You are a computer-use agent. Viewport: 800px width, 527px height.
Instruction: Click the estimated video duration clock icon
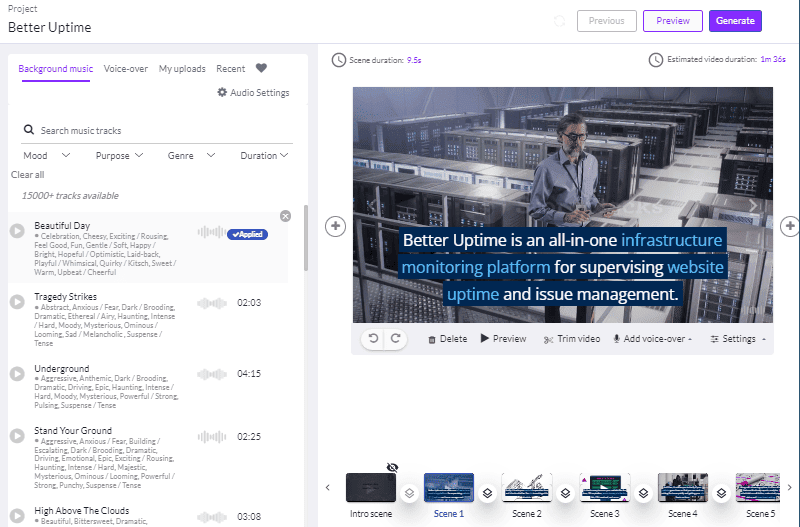[656, 60]
